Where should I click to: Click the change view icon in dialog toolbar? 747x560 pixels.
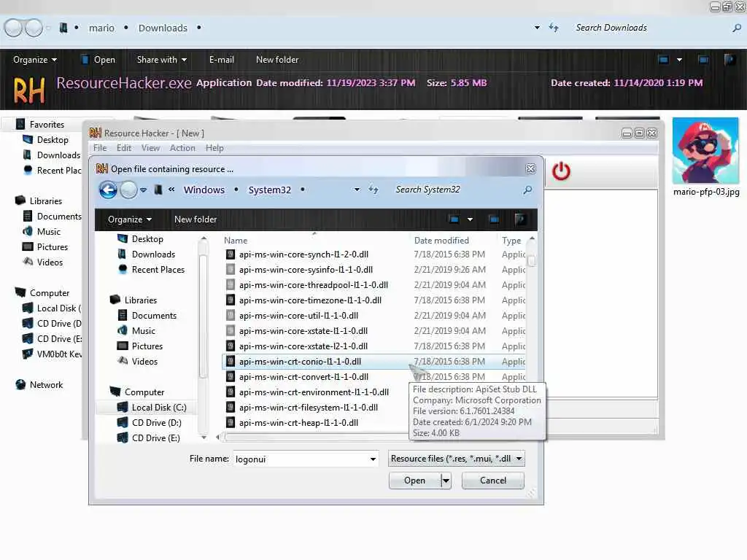[x=454, y=219]
